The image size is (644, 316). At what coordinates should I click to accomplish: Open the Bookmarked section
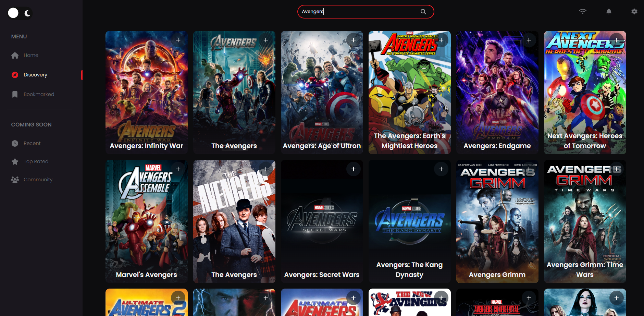tap(39, 94)
